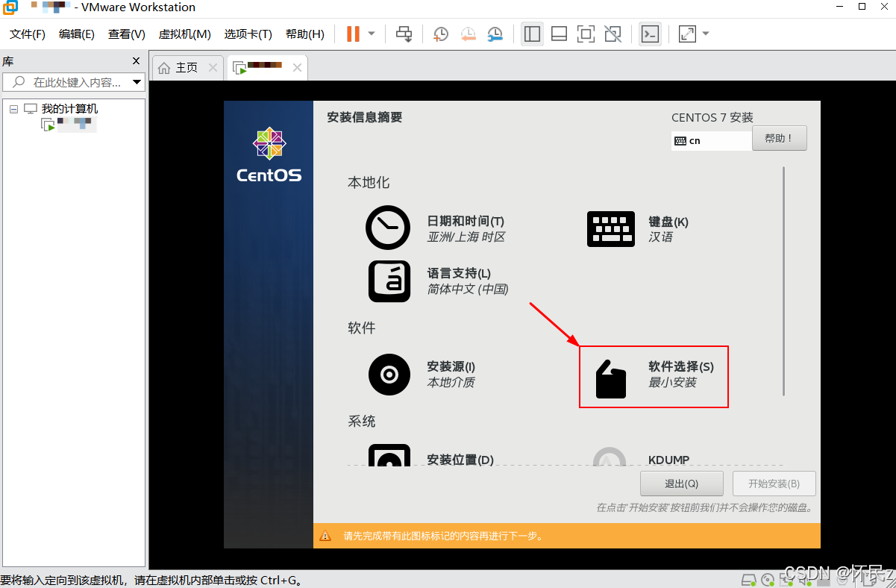
Task: Collapse the 我的计算机 tree node
Action: [13, 109]
